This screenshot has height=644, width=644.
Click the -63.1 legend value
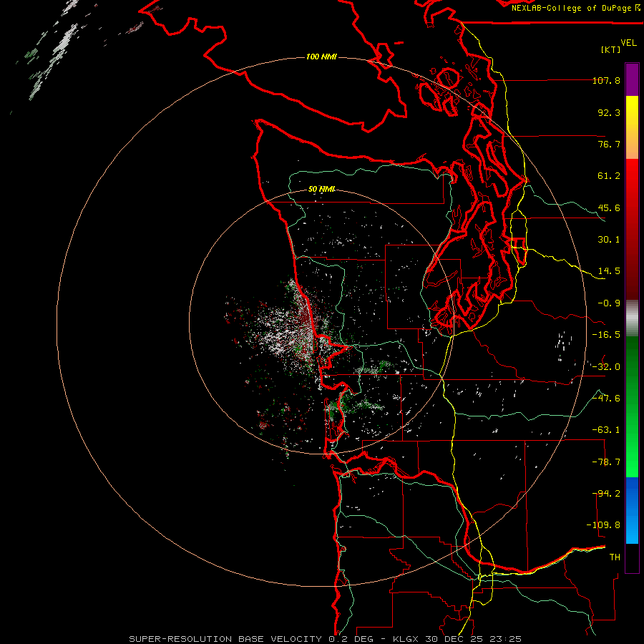606,430
